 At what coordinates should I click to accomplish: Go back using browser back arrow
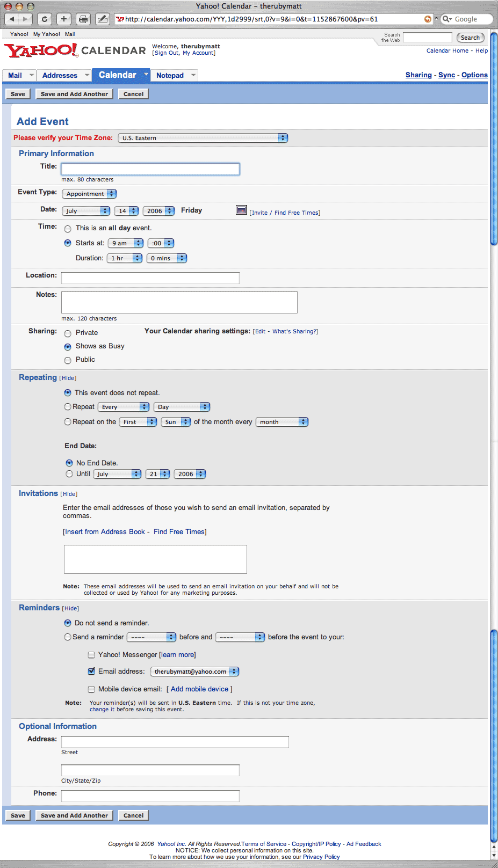tap(12, 19)
